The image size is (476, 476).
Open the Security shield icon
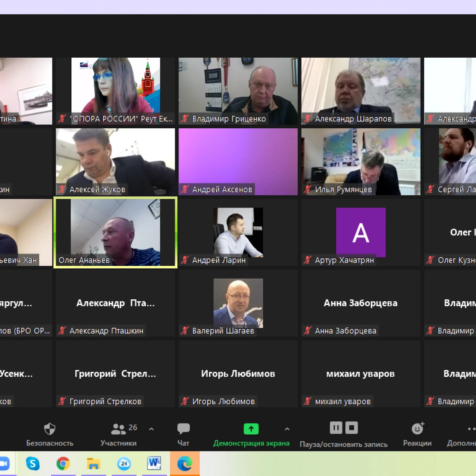coord(49,429)
